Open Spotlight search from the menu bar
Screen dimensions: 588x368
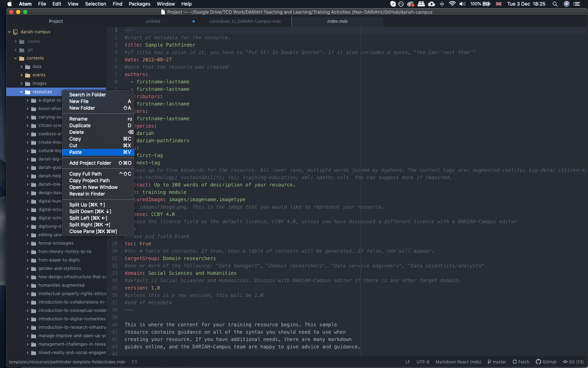[x=555, y=4]
